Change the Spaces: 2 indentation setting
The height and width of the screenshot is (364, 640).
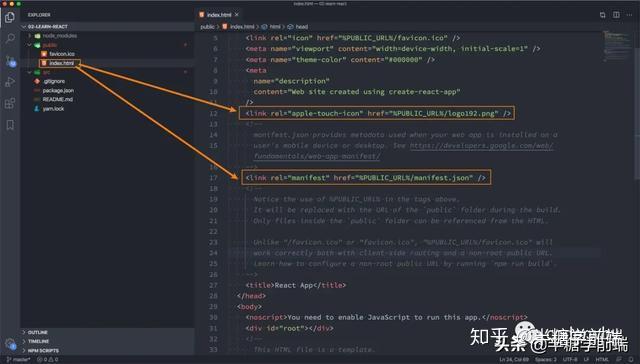pos(546,360)
